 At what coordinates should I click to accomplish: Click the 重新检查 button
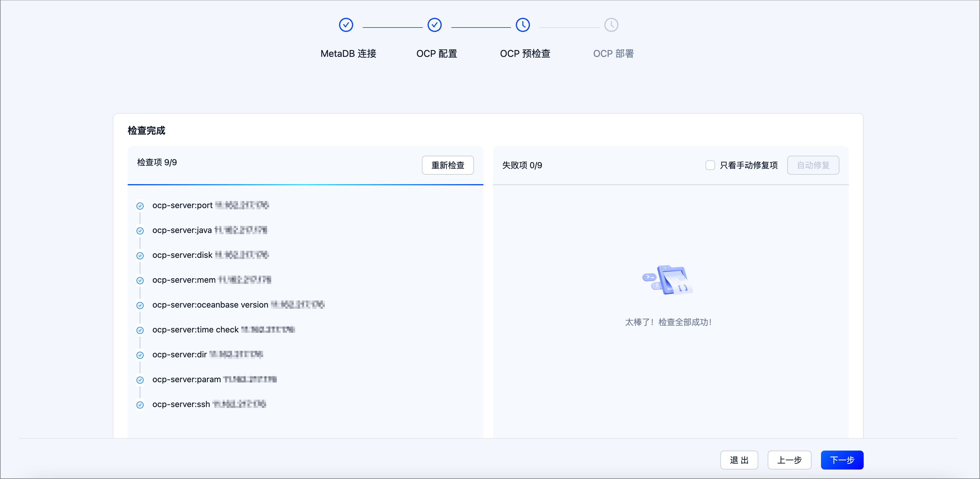(x=448, y=165)
